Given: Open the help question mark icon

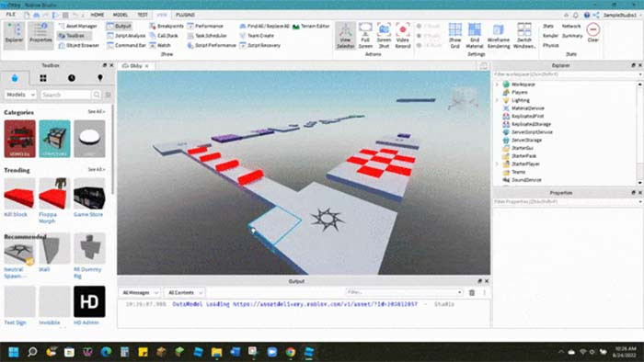Looking at the screenshot, I should click(x=587, y=15).
